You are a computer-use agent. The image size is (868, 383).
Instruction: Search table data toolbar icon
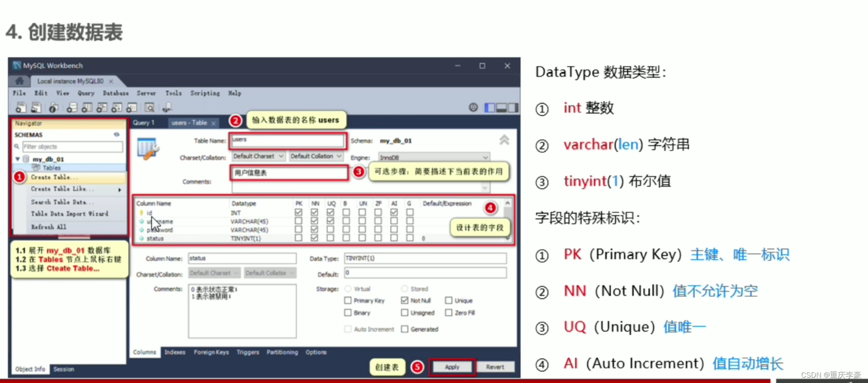point(149,107)
